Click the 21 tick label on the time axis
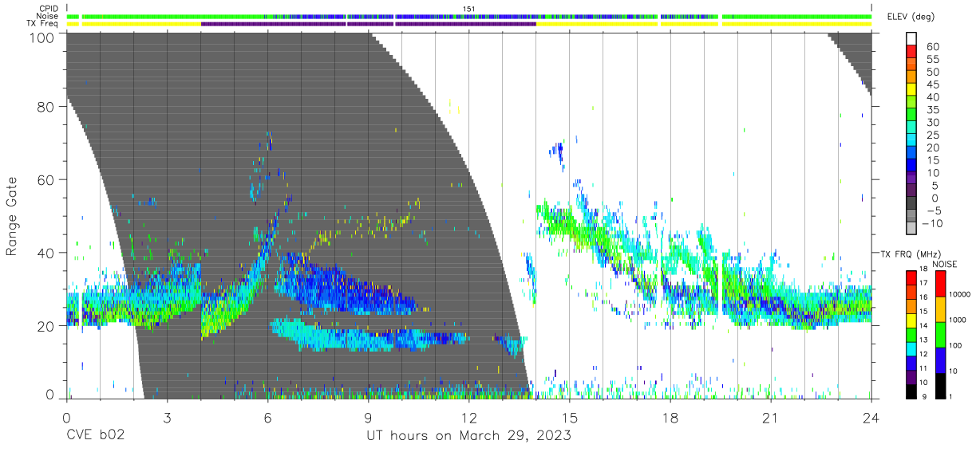Viewport: 980px width, 452px height. click(x=771, y=417)
